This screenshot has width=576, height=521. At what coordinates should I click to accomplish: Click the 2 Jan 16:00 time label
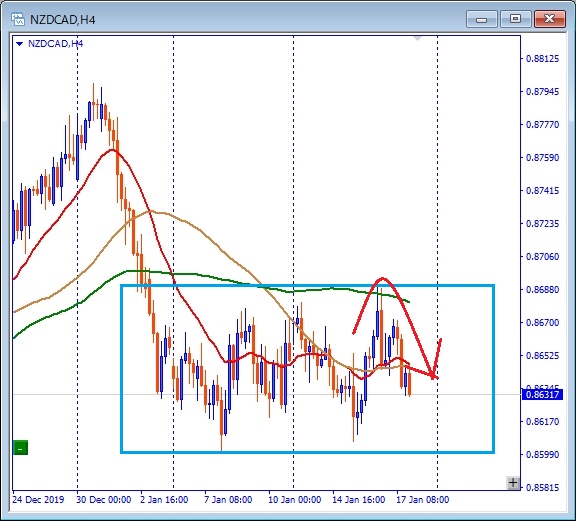tap(165, 500)
